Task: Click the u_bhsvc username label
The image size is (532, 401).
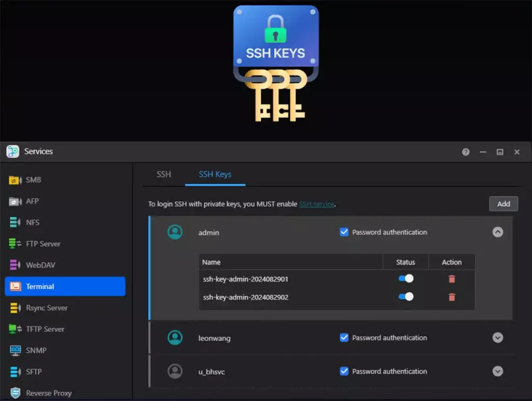Action: (211, 372)
